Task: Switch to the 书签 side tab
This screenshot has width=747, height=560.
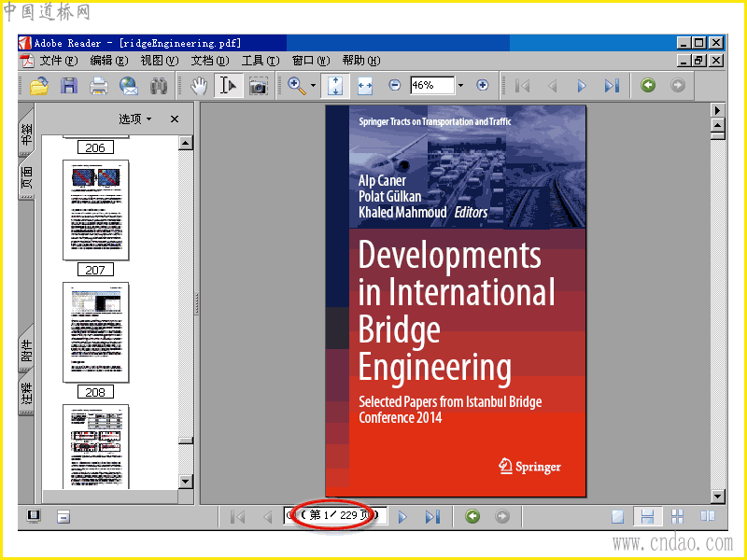Action: pyautogui.click(x=26, y=134)
